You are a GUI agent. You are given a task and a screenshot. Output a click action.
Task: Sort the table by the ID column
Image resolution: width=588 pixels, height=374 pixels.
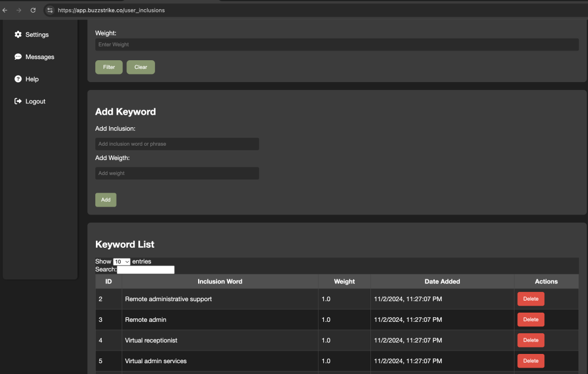pos(109,282)
